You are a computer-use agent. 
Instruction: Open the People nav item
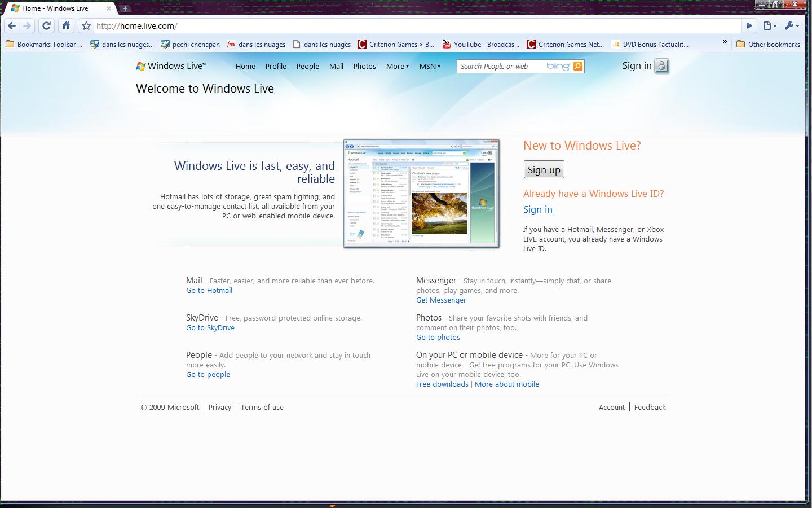click(x=308, y=66)
